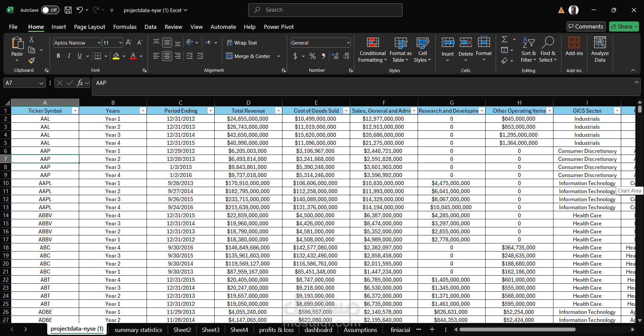Apply Percent Style format
Screen dimensions: 644x336
click(313, 56)
